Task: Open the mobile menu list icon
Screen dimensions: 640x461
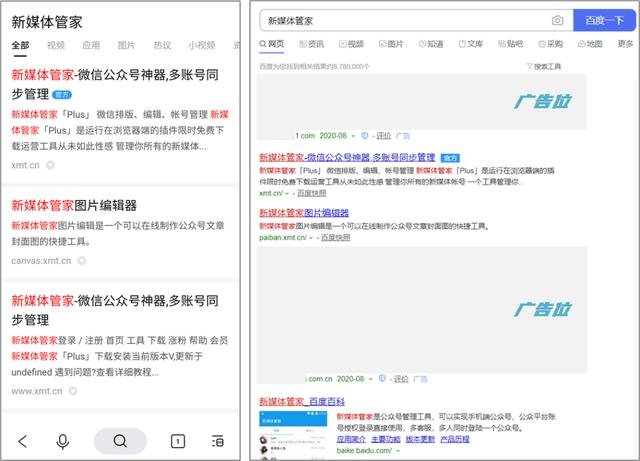Action: tap(217, 441)
